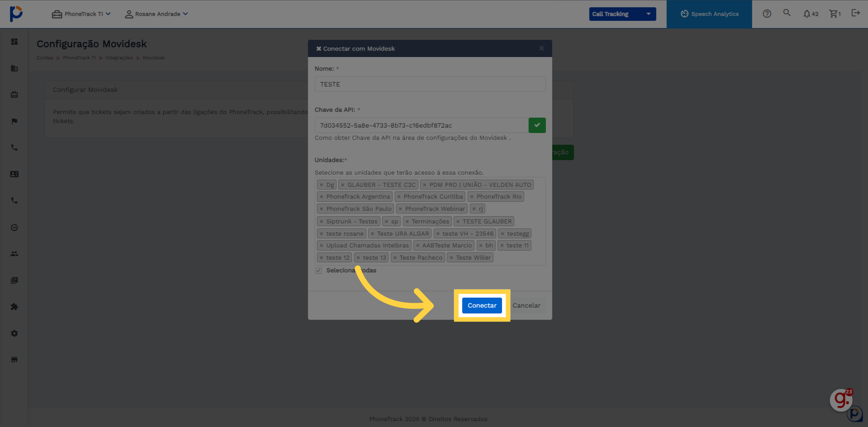The width and height of the screenshot is (868, 427).
Task: Click the green API key validate checkmark
Action: tap(537, 125)
